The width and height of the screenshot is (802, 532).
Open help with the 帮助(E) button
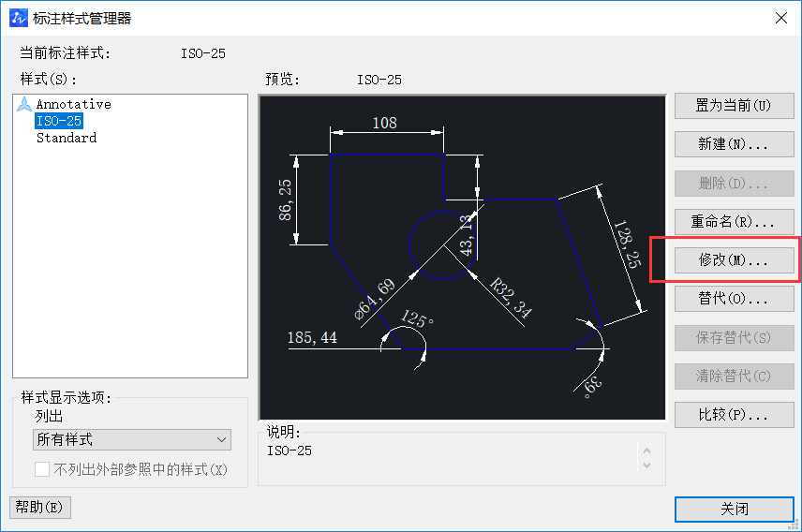pos(39,508)
